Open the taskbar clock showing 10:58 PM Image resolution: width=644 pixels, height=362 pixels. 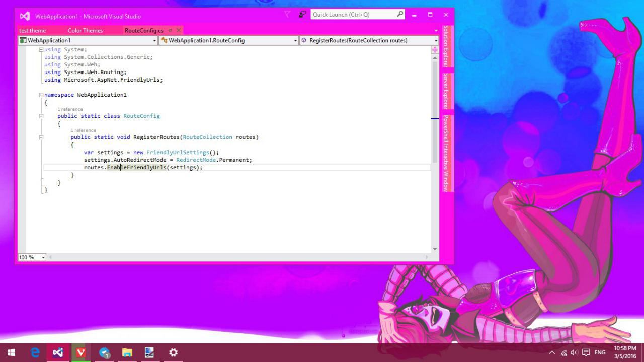(625, 352)
